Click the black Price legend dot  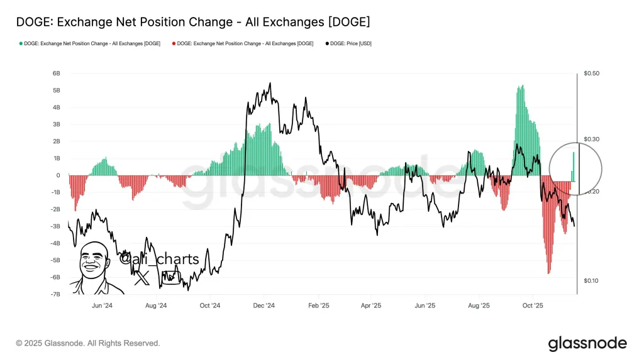[328, 43]
